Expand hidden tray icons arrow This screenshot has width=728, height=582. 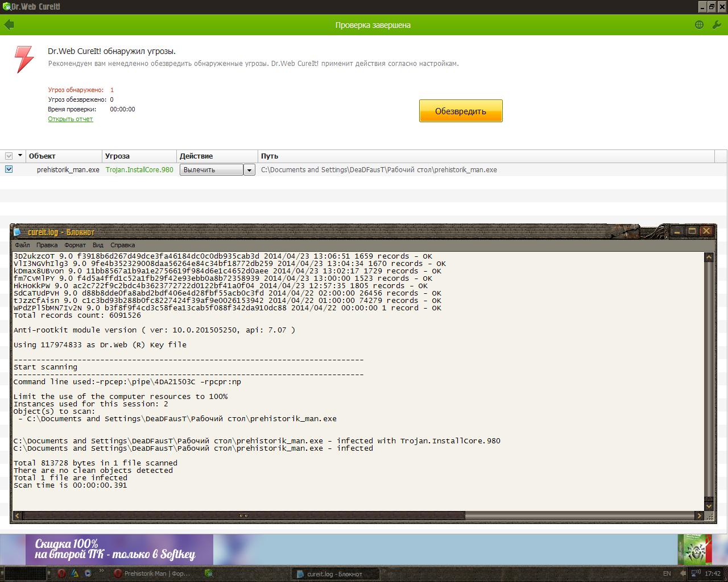coord(682,573)
